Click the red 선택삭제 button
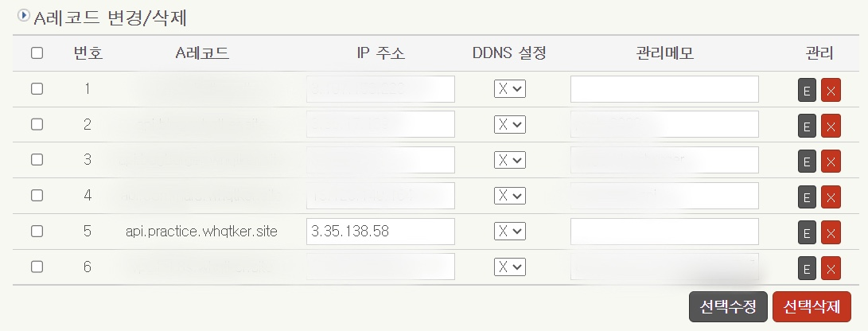The height and width of the screenshot is (331, 868). [812, 306]
